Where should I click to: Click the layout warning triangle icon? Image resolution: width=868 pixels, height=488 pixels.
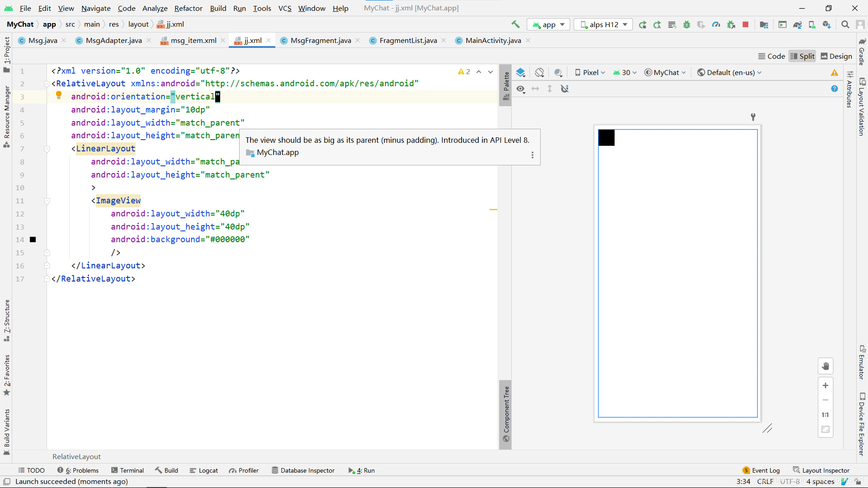pos(835,72)
